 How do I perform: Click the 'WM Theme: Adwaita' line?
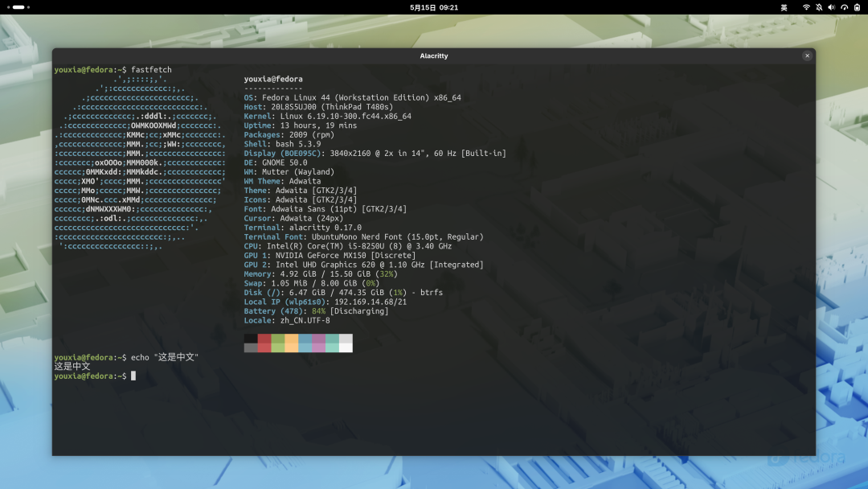pos(282,181)
